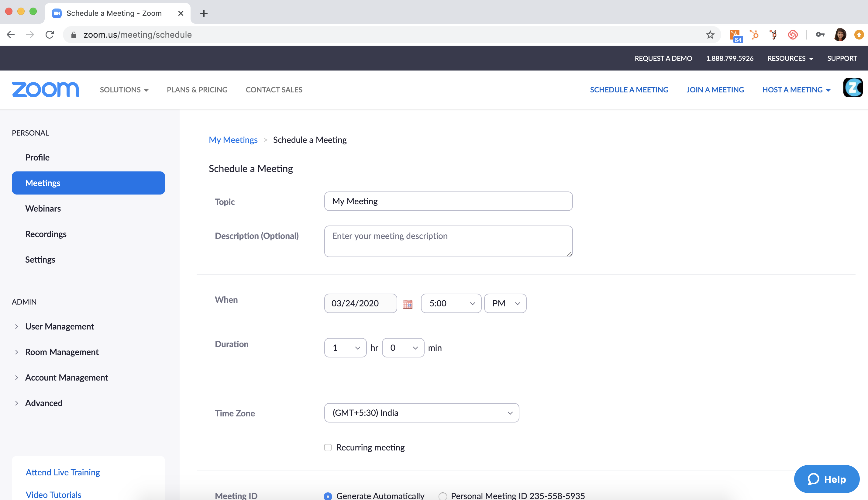
Task: Open Recordings in the sidebar
Action: coord(46,234)
